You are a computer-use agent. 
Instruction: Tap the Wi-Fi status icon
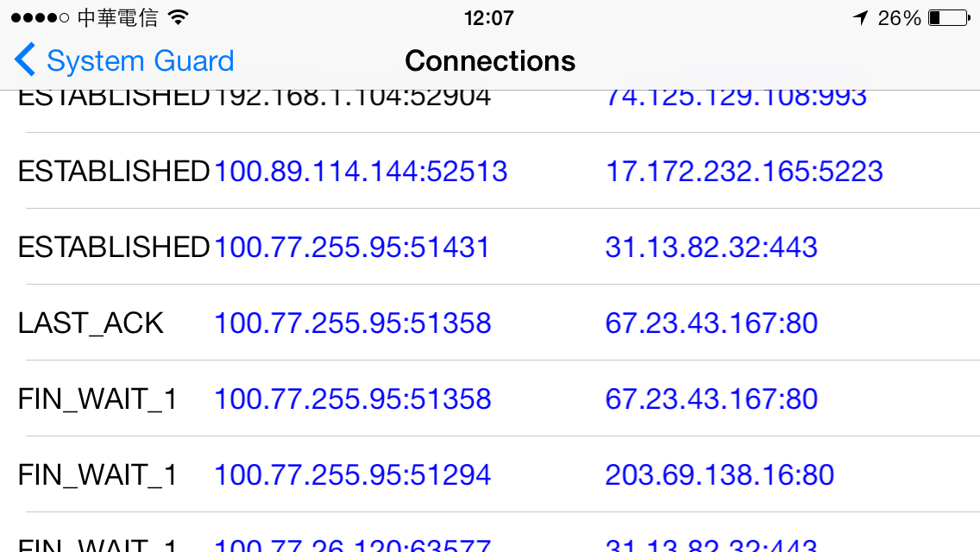click(x=178, y=17)
